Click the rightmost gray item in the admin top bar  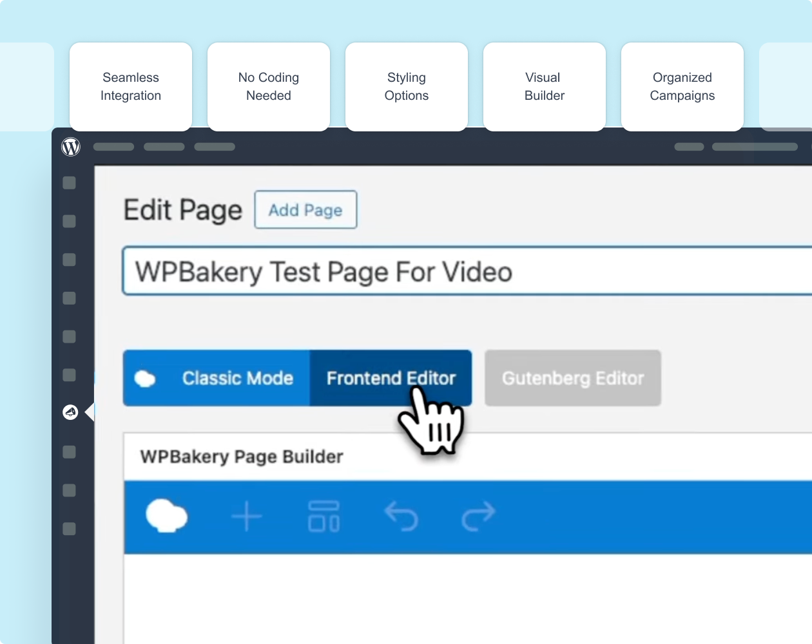click(x=755, y=147)
